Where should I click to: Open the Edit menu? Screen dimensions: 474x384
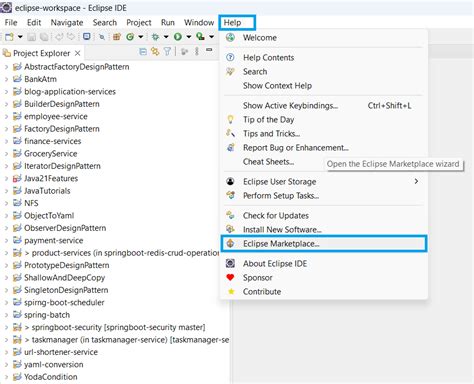point(34,23)
